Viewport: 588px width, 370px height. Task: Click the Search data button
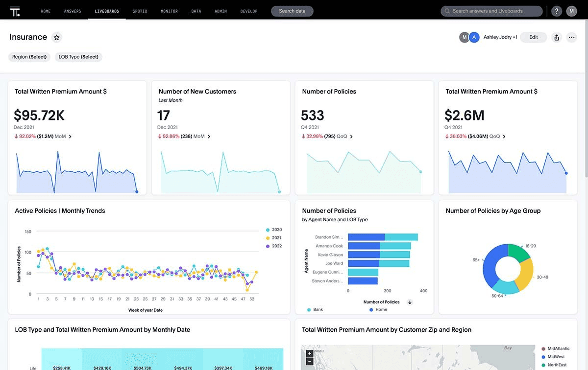click(x=292, y=11)
